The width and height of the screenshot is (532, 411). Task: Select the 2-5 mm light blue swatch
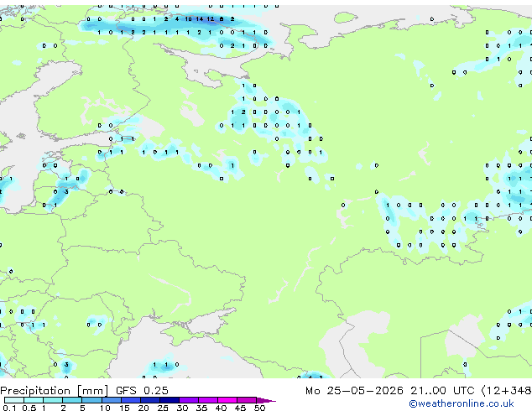73,400
